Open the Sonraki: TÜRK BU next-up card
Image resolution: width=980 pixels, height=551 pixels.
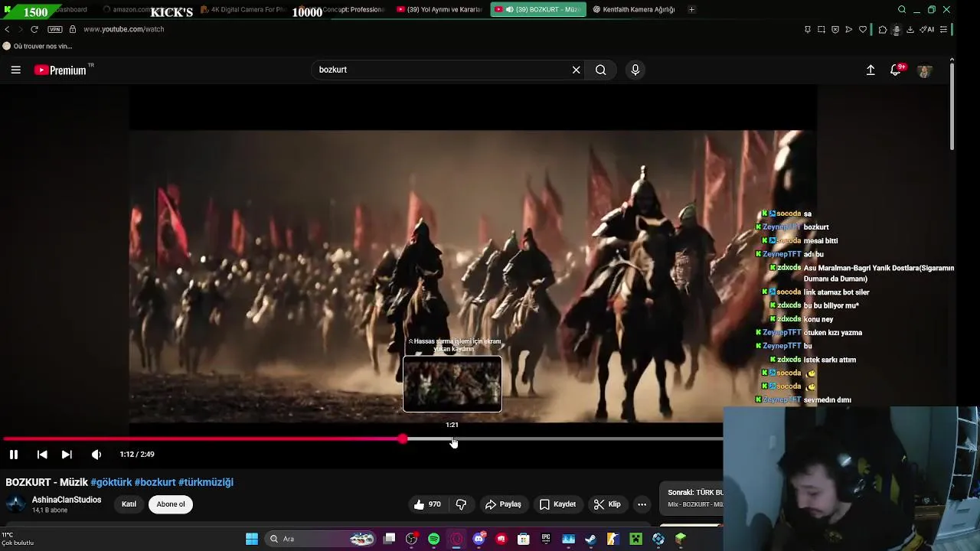(693, 498)
